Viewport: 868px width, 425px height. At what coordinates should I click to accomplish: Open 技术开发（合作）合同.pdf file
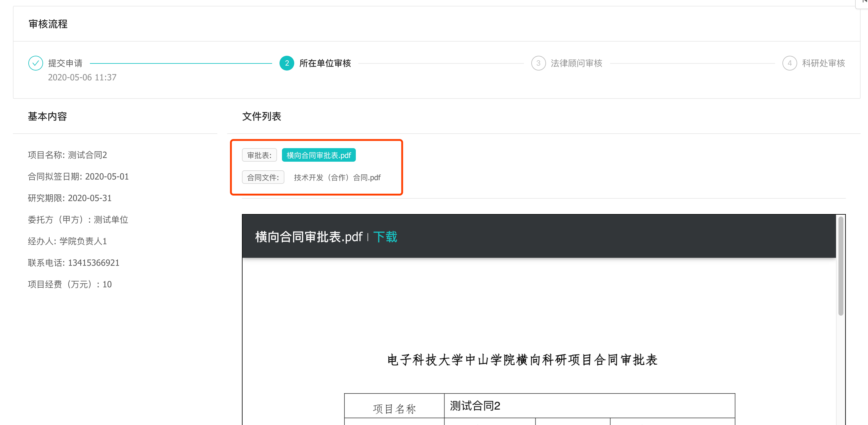337,177
